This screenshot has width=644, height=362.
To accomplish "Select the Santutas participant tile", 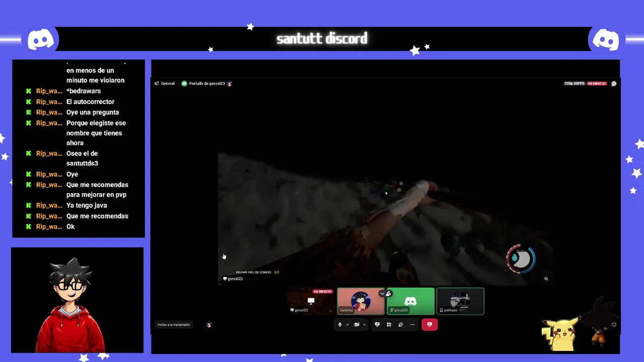I will pos(361,301).
